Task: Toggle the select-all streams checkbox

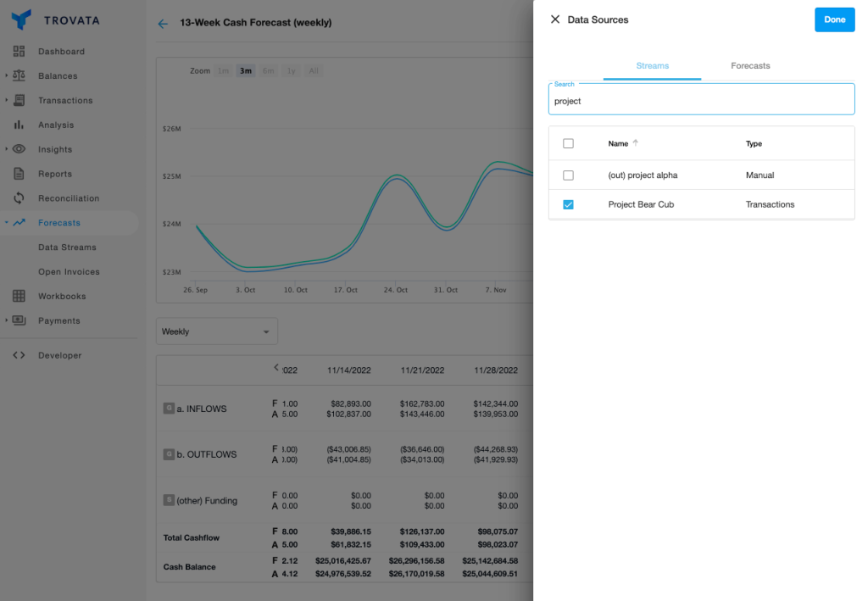Action: tap(568, 143)
